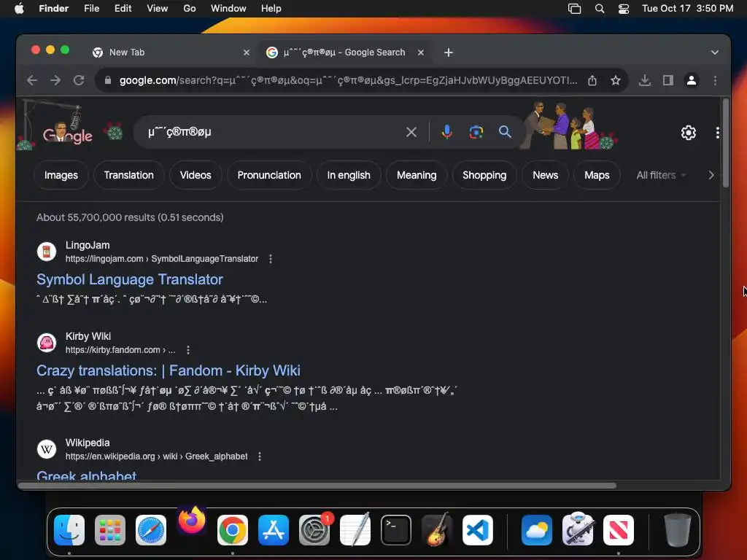Open TextEdit from the Dock
The image size is (747, 560).
point(355,530)
